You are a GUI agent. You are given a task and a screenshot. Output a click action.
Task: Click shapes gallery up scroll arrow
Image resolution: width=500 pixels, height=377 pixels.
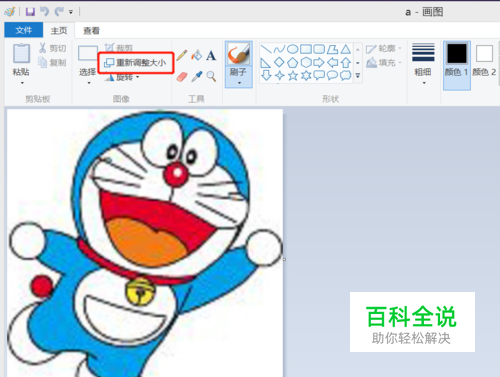pyautogui.click(x=358, y=49)
